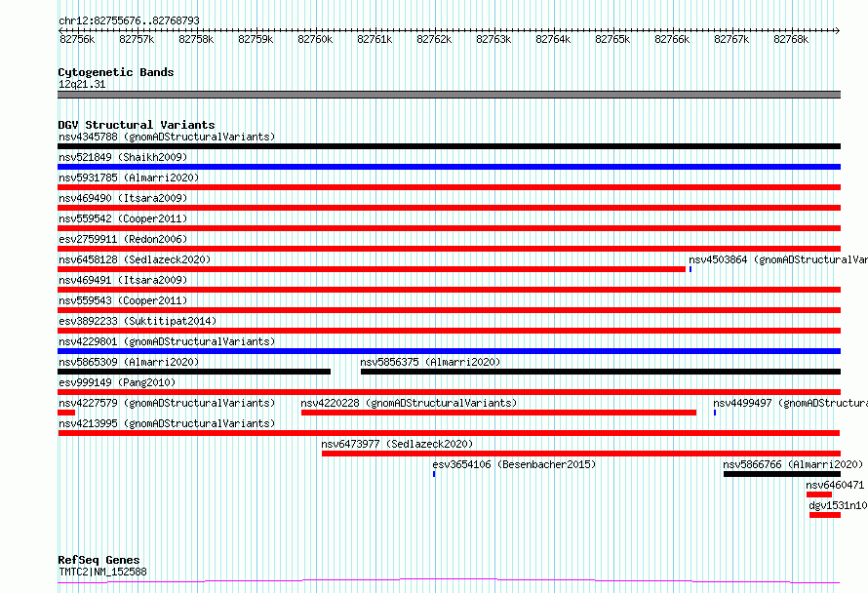Image resolution: width=868 pixels, height=593 pixels.
Task: Open the nsv559542 (Cooper2011) variant label
Action: click(x=123, y=218)
